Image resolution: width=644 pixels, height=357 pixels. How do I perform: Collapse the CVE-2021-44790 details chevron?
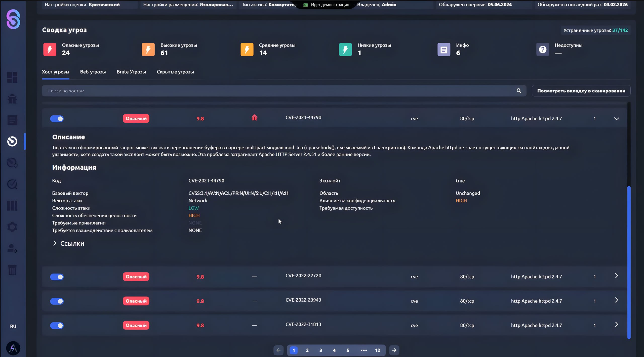pyautogui.click(x=616, y=119)
